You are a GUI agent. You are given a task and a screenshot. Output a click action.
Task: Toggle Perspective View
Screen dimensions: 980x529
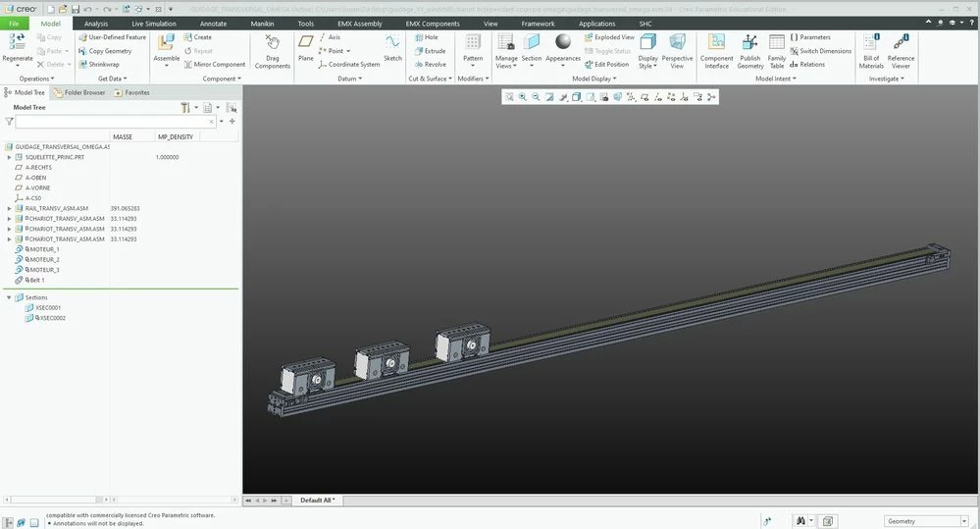677,51
